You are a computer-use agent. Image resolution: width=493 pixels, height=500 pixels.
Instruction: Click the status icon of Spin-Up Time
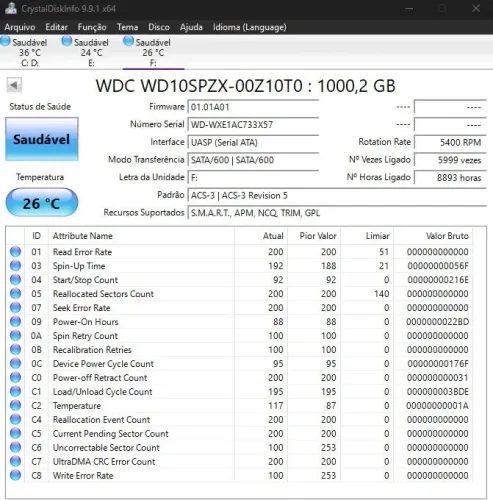[15, 266]
